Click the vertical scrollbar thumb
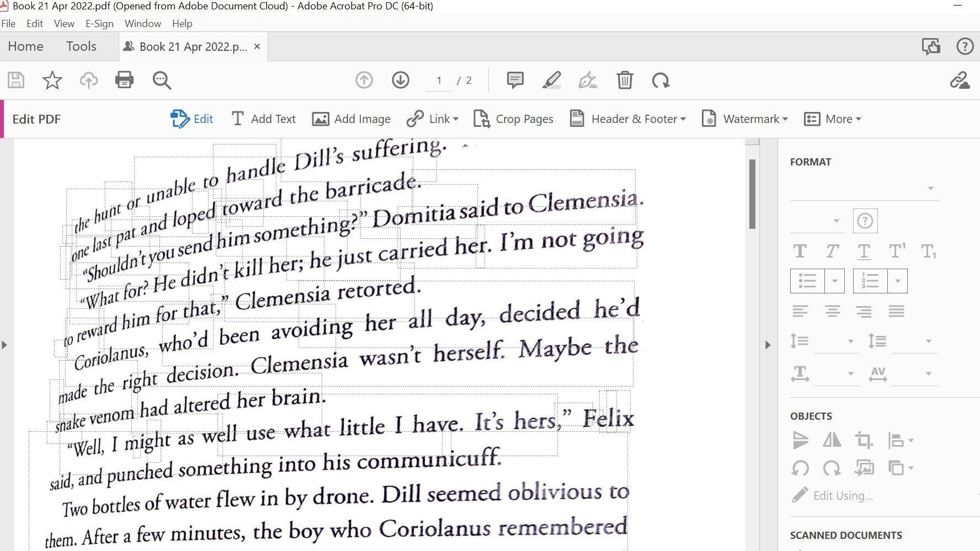This screenshot has height=551, width=980. click(752, 194)
